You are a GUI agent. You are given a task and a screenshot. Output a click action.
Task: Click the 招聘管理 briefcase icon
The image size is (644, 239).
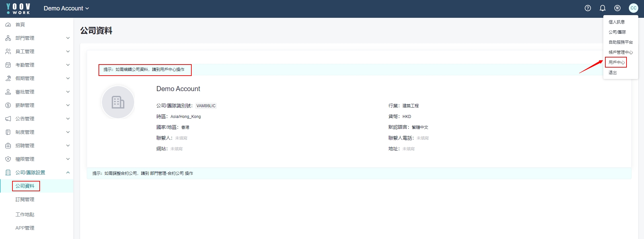(x=8, y=146)
